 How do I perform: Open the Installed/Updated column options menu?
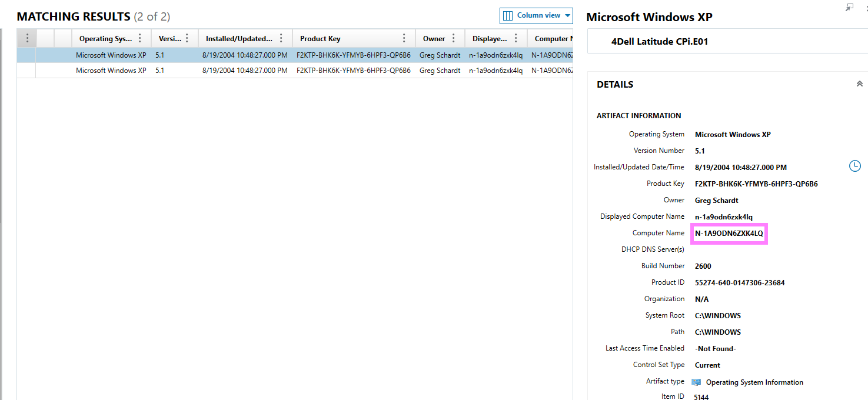[281, 38]
